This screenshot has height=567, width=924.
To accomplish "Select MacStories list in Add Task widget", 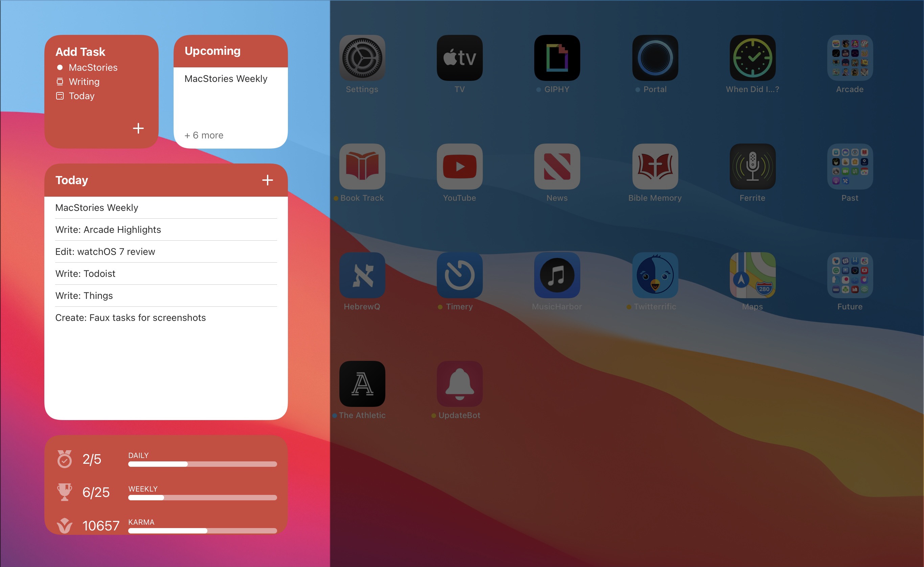I will pyautogui.click(x=92, y=67).
